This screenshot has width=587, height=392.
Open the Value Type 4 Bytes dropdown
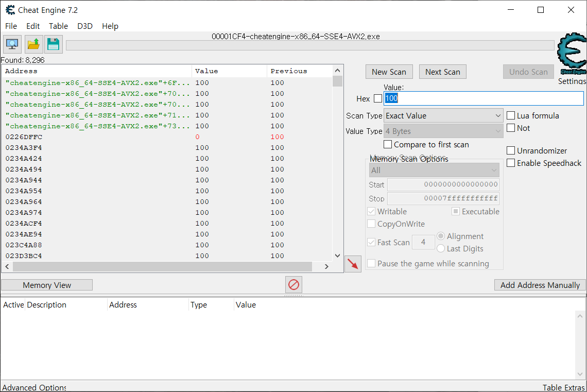(x=443, y=131)
